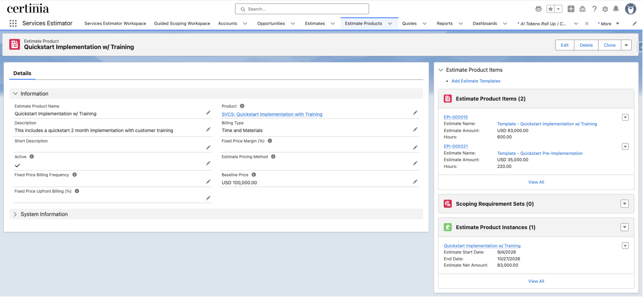Show help info for the Product field
Image resolution: width=644 pixels, height=297 pixels.
click(242, 106)
